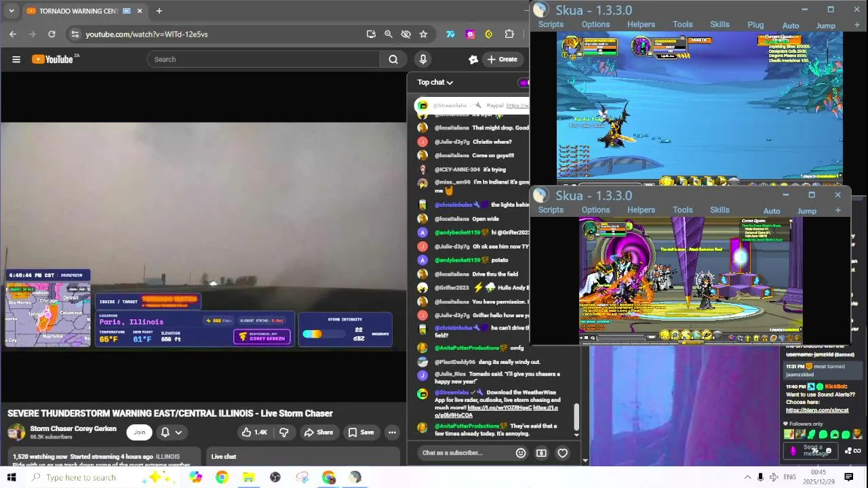The image size is (868, 488).
Task: Open Skills menu in lower Skua window
Action: tap(719, 210)
